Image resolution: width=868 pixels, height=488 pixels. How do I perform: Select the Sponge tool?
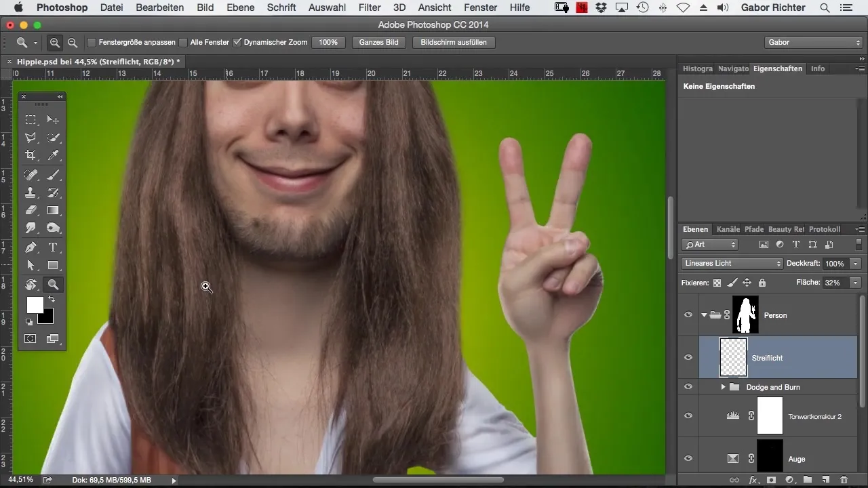click(53, 228)
